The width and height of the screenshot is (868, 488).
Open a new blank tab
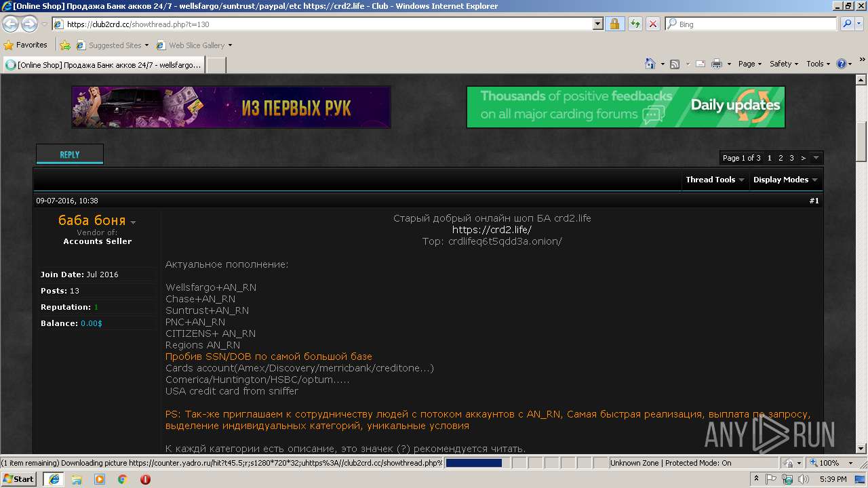(x=216, y=65)
